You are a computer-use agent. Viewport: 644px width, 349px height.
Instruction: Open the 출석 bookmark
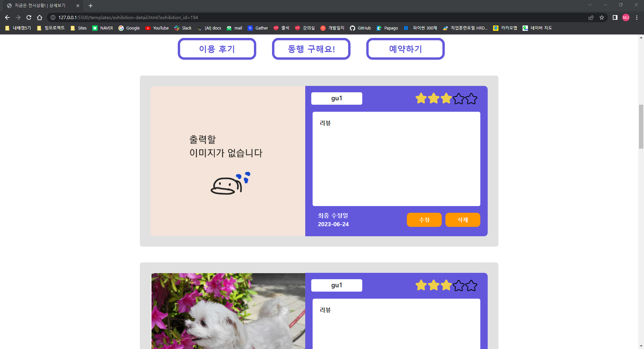281,28
